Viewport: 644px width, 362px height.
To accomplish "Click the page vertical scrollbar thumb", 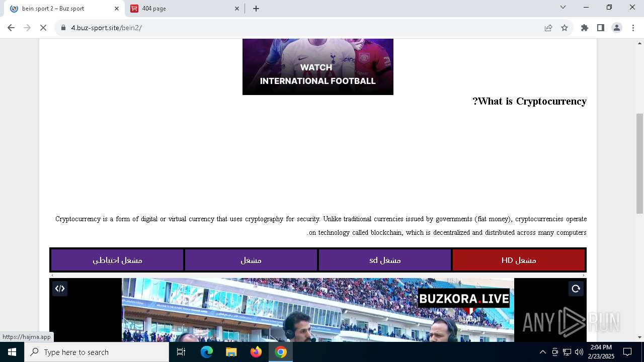I will (x=640, y=163).
